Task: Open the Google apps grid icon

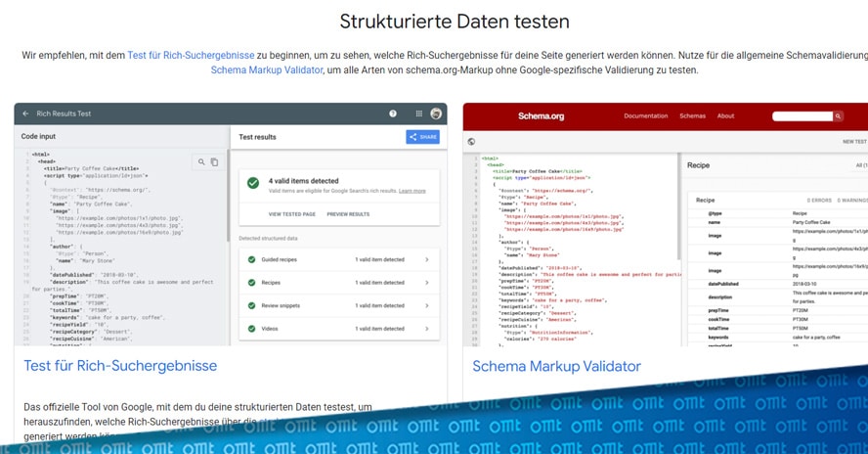Action: (x=419, y=113)
